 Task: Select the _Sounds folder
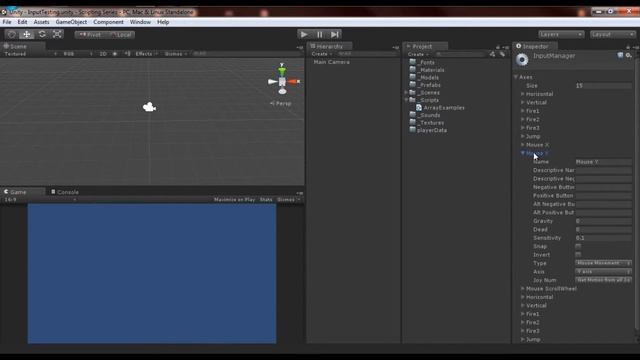pos(425,115)
